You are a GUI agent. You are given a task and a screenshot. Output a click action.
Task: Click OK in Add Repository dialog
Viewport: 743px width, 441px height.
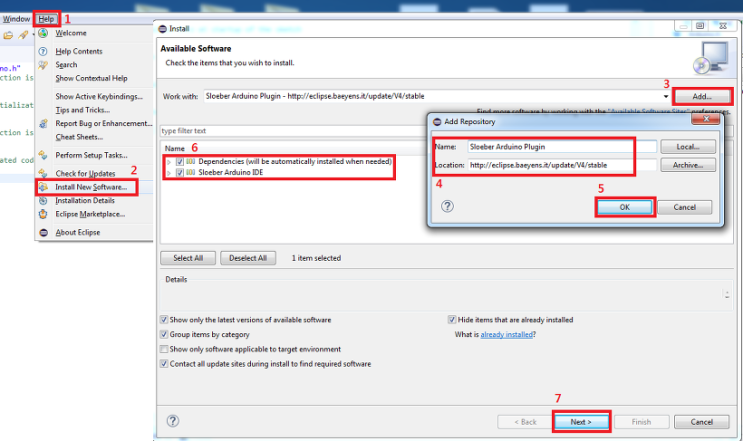(625, 207)
